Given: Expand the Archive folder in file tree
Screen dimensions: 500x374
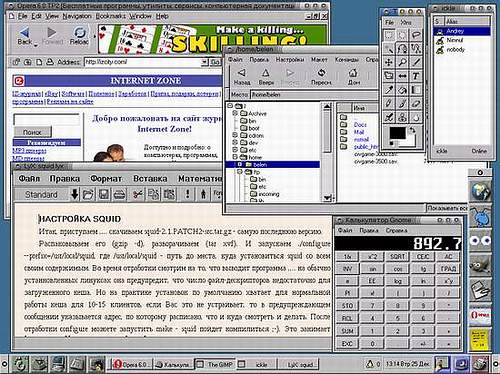Looking at the screenshot, I should (235, 113).
